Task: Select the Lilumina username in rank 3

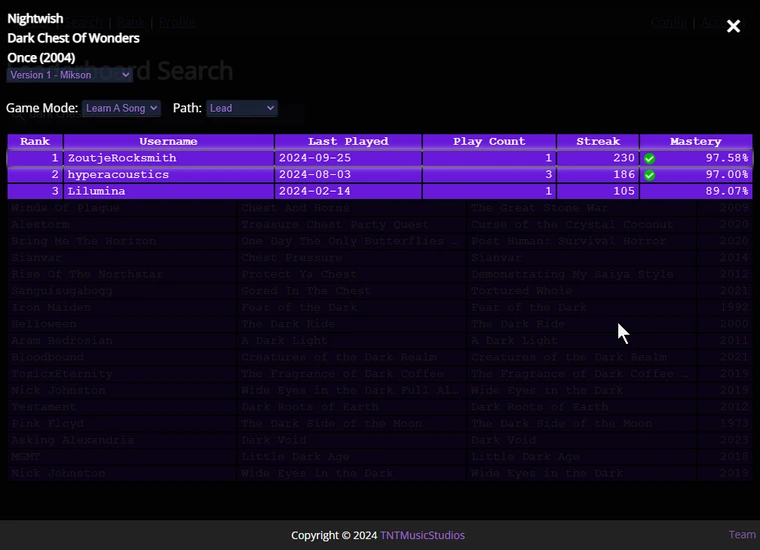Action: (98, 191)
